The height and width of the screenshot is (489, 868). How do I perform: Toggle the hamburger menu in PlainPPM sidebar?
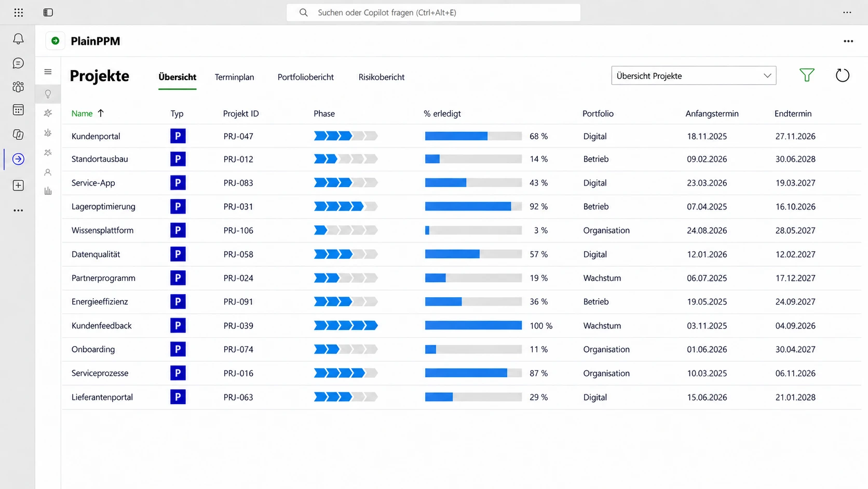[48, 72]
